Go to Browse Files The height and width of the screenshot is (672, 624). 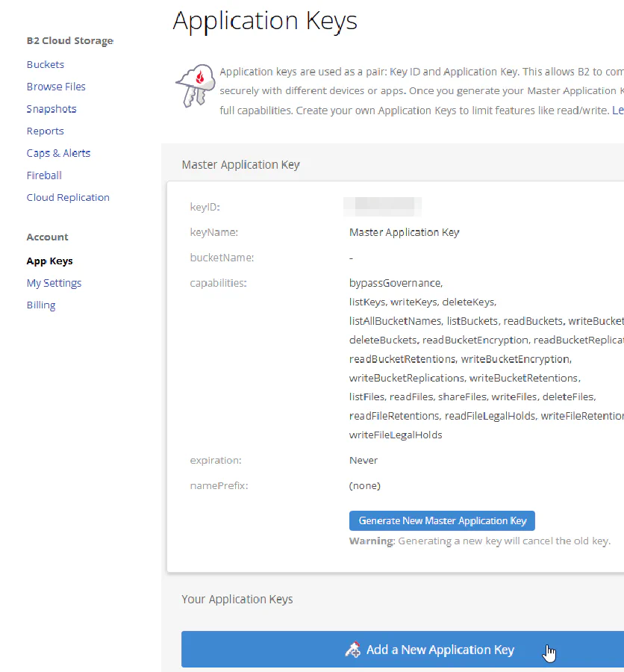coord(56,87)
